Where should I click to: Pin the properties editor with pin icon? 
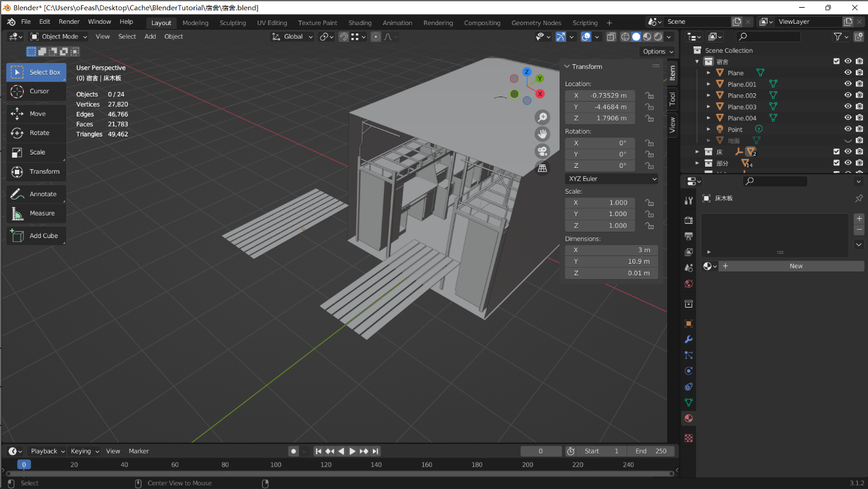[858, 198]
